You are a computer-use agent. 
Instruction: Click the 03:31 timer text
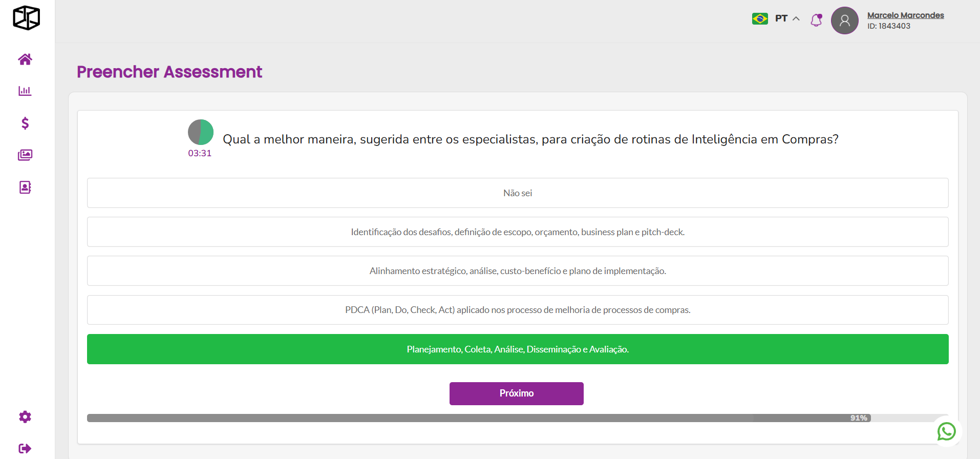point(200,153)
